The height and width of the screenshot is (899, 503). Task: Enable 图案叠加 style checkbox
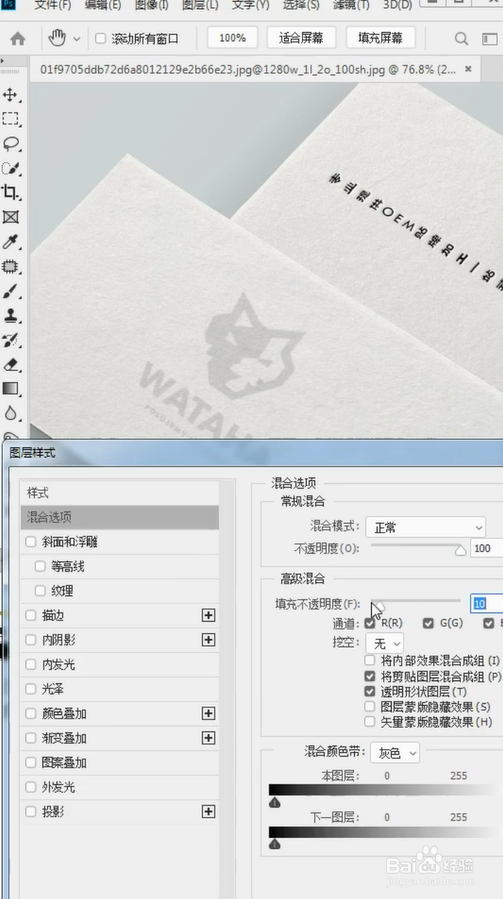click(x=30, y=763)
